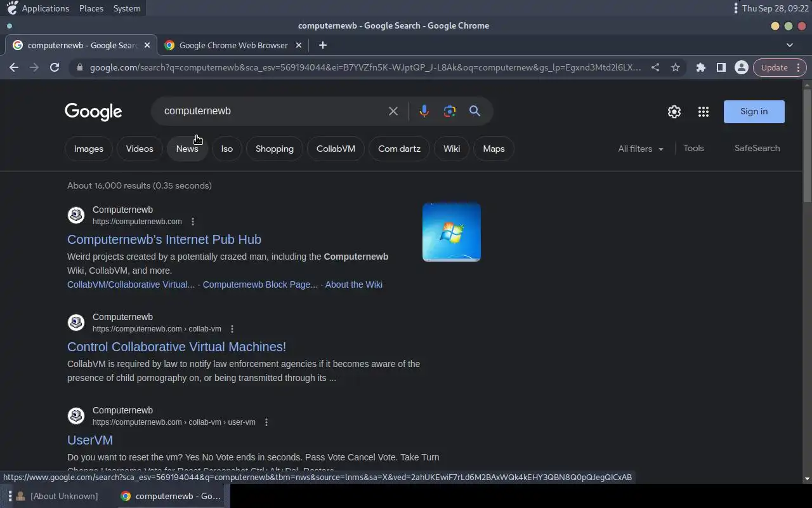Image resolution: width=812 pixels, height=508 pixels.
Task: Click favicon of collab-vm result
Action: [x=76, y=323]
